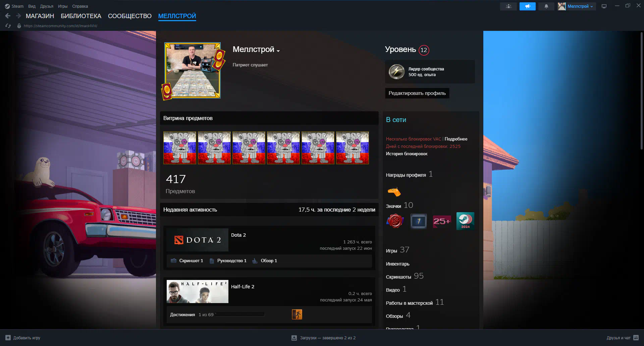Open the Игры 37 link

pyautogui.click(x=397, y=250)
